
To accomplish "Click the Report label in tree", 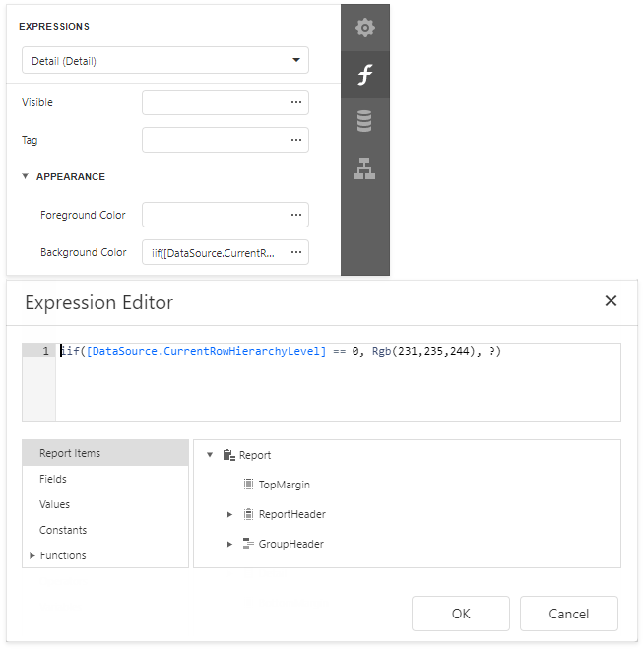I will [x=255, y=455].
